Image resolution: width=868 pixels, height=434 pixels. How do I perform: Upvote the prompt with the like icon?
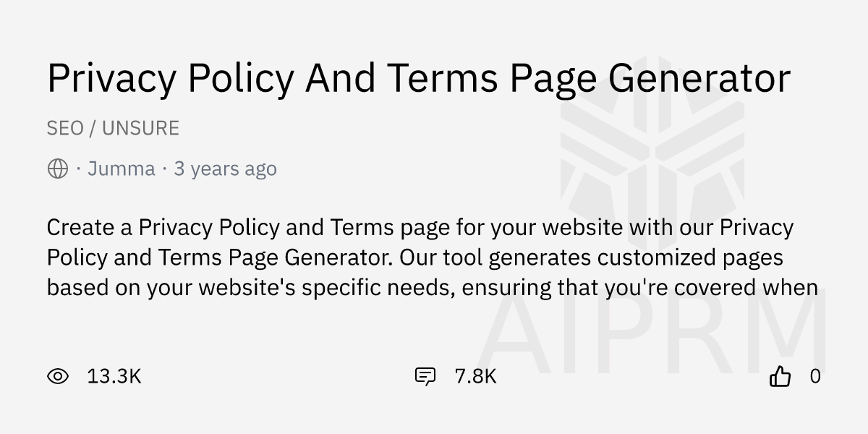pyautogui.click(x=780, y=376)
